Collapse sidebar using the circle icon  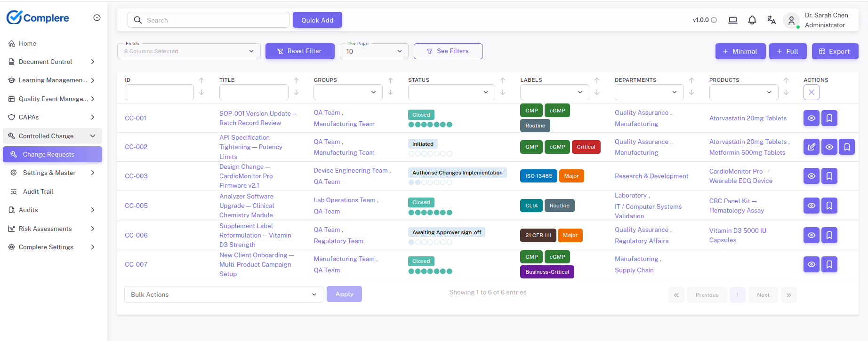[97, 18]
